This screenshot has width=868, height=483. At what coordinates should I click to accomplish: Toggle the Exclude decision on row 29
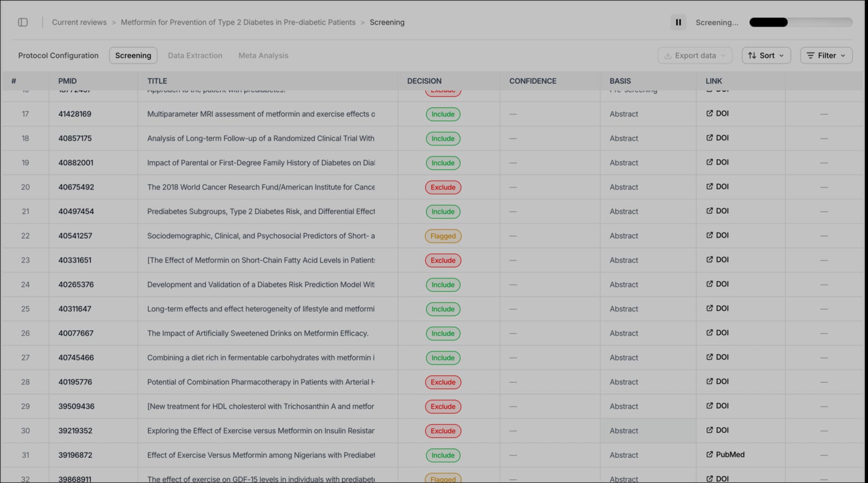tap(443, 406)
